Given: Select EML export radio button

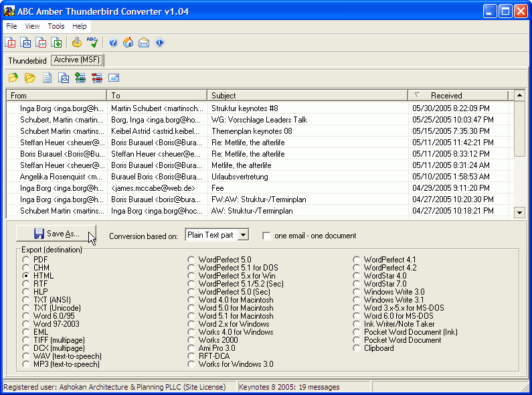Looking at the screenshot, I should 26,332.
